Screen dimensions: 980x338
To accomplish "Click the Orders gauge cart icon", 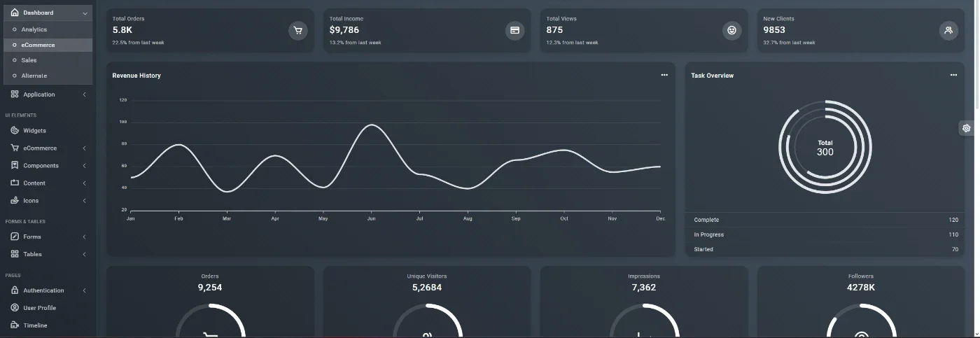I will click(x=210, y=335).
